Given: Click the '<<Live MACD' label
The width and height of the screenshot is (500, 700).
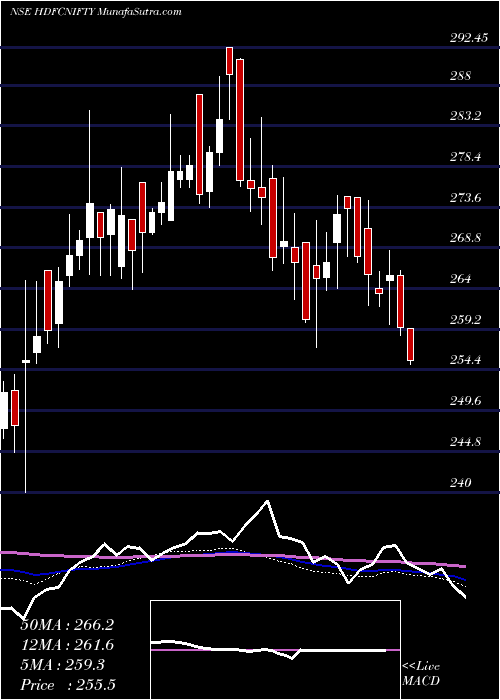Looking at the screenshot, I should (421, 674).
